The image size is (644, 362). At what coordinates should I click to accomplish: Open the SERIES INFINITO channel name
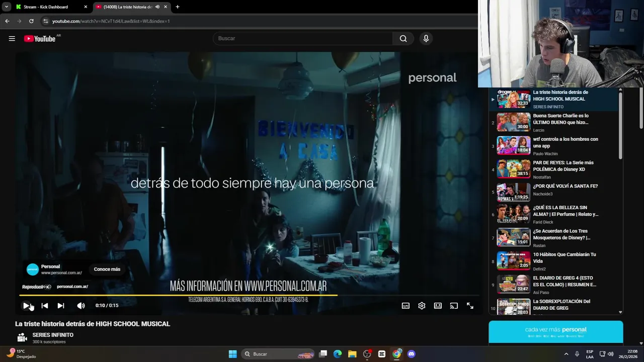pyautogui.click(x=53, y=335)
